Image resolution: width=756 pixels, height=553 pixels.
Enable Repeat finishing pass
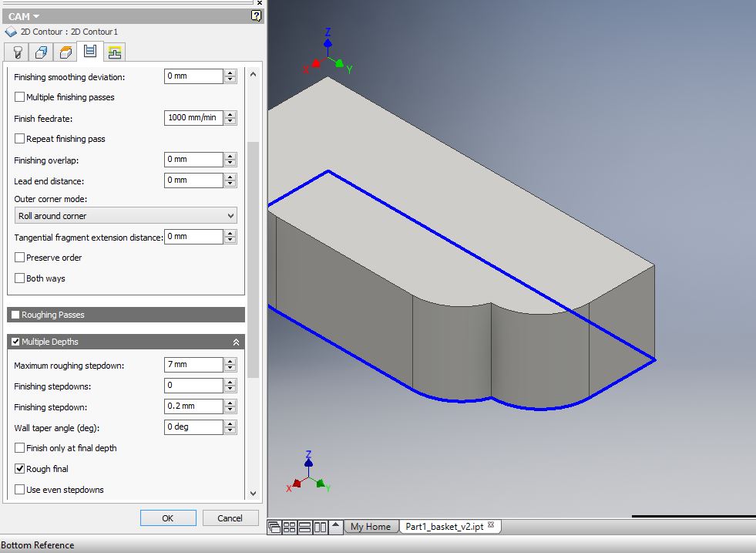point(20,139)
